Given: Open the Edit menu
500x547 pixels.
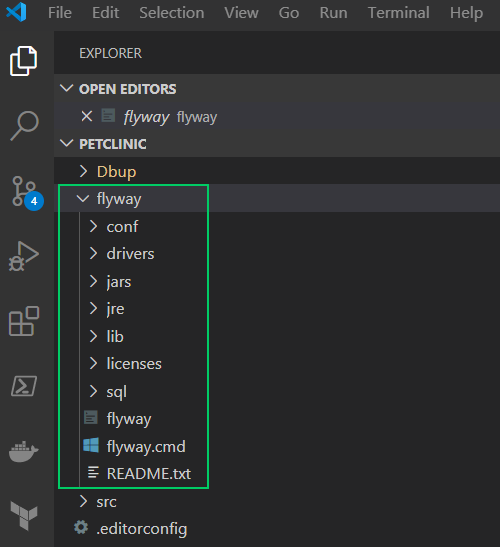Looking at the screenshot, I should (105, 13).
